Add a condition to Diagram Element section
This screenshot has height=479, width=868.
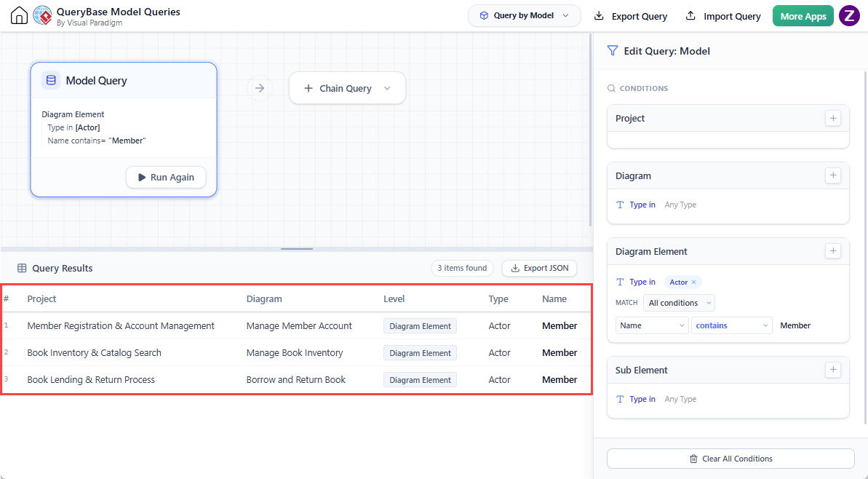pos(832,251)
